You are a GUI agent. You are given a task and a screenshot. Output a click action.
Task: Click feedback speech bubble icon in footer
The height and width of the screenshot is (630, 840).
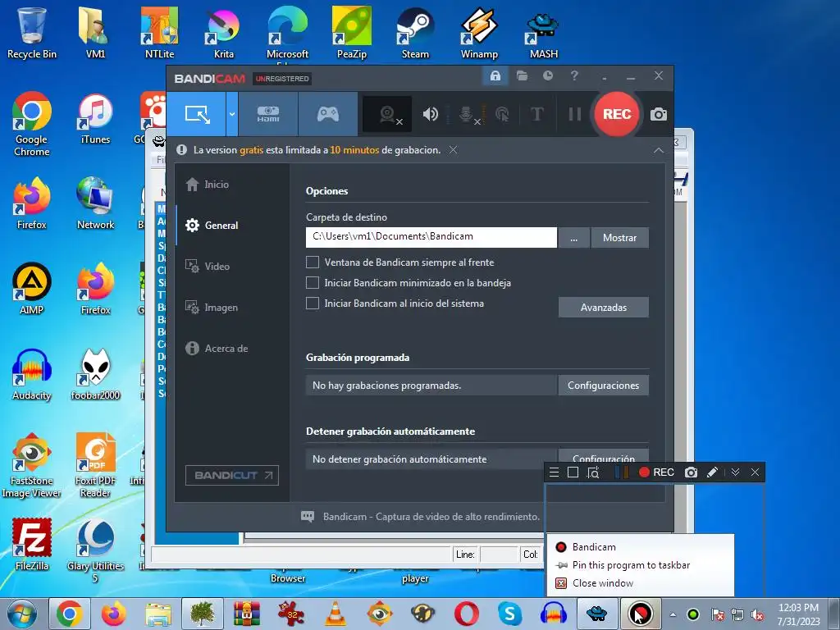pyautogui.click(x=308, y=517)
